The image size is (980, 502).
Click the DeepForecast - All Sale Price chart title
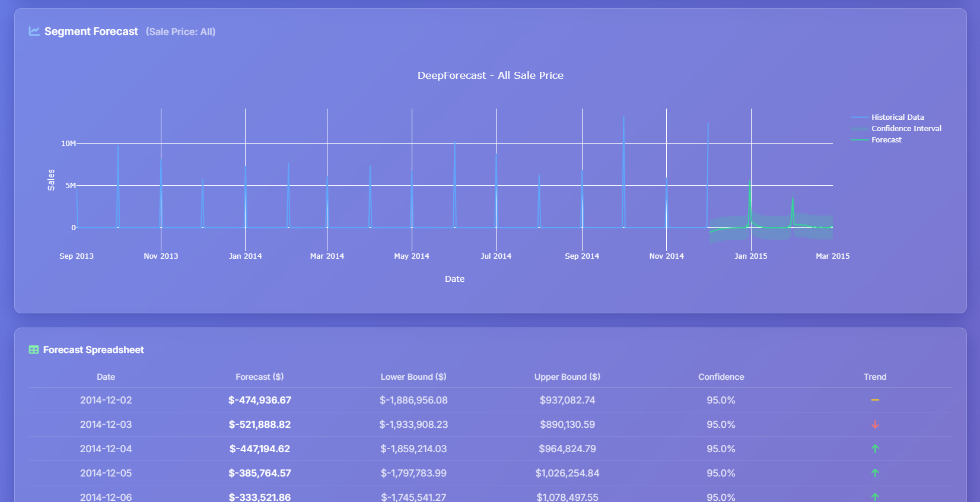(490, 75)
